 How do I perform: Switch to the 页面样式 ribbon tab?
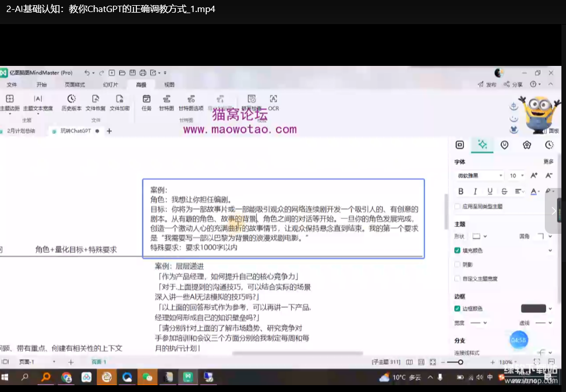point(74,85)
